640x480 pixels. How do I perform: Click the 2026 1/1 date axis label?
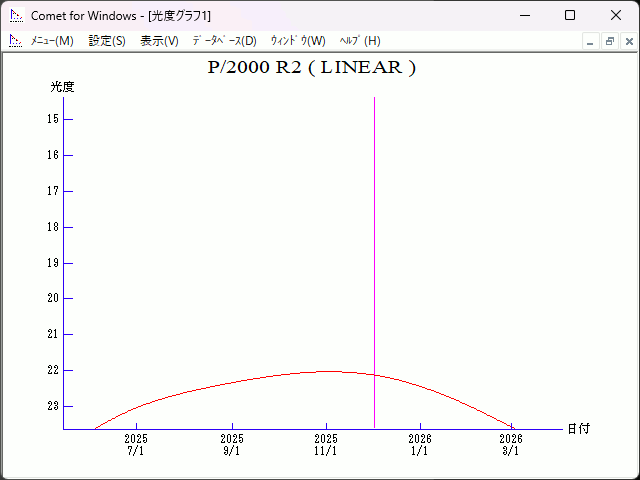tap(420, 444)
